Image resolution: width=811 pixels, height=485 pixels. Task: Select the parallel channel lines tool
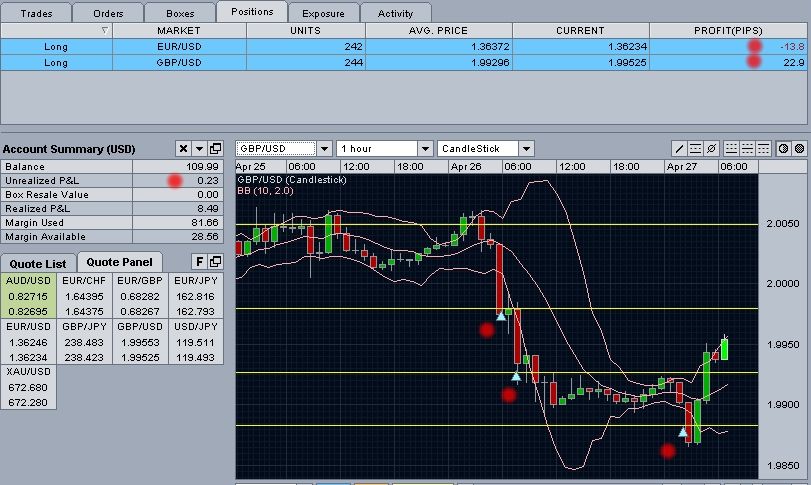pos(695,149)
